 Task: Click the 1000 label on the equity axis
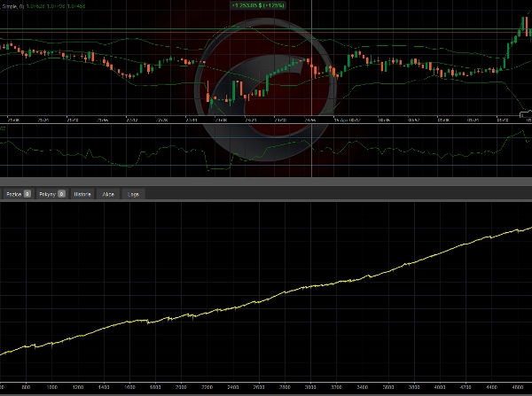[52, 387]
